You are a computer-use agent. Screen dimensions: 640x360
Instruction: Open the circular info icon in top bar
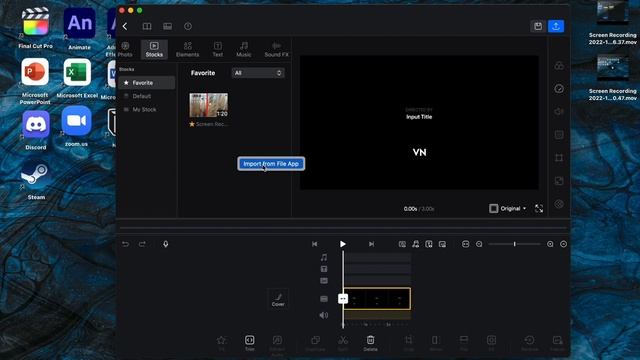coord(188,27)
